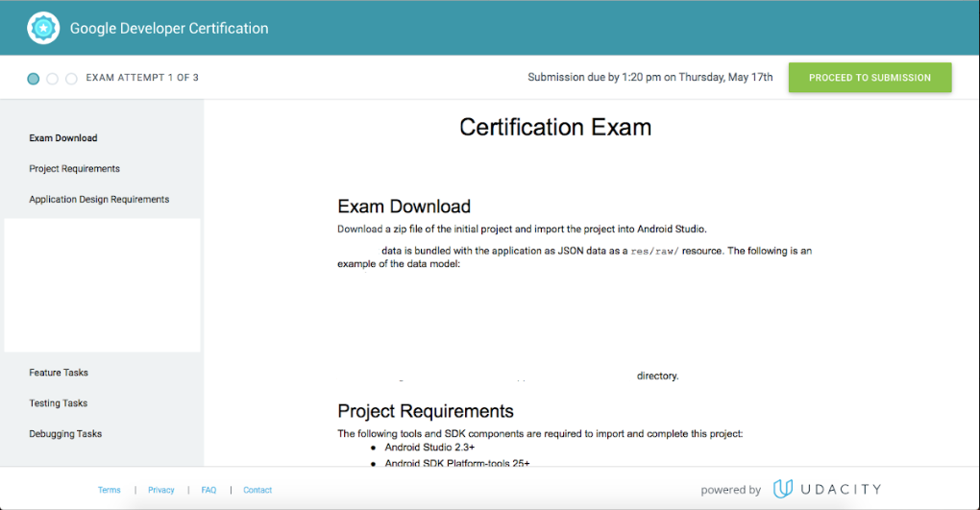Open the Exam Download sidebar section
This screenshot has width=980, height=510.
(x=63, y=138)
